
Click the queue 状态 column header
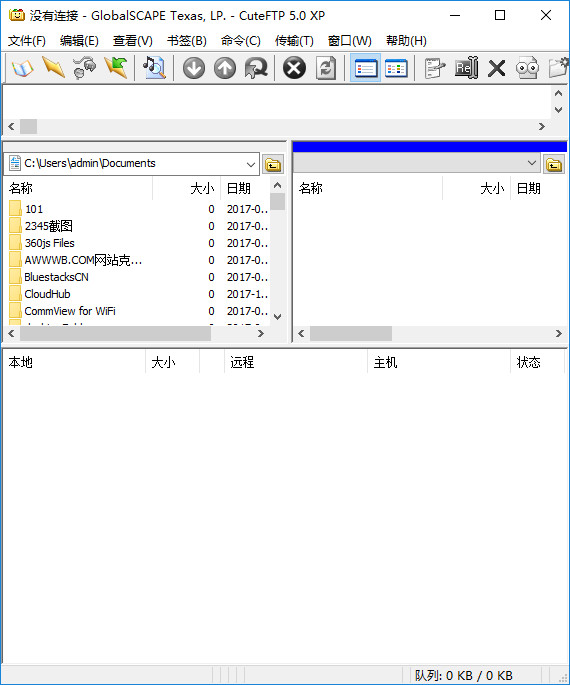pos(537,362)
